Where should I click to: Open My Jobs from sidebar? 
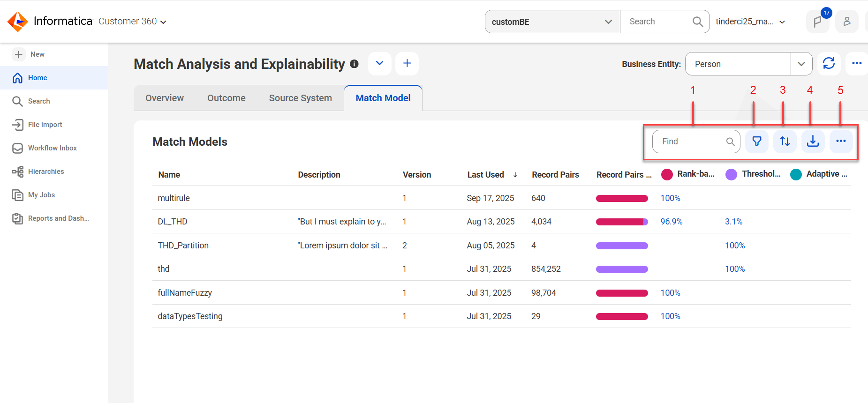(x=54, y=195)
